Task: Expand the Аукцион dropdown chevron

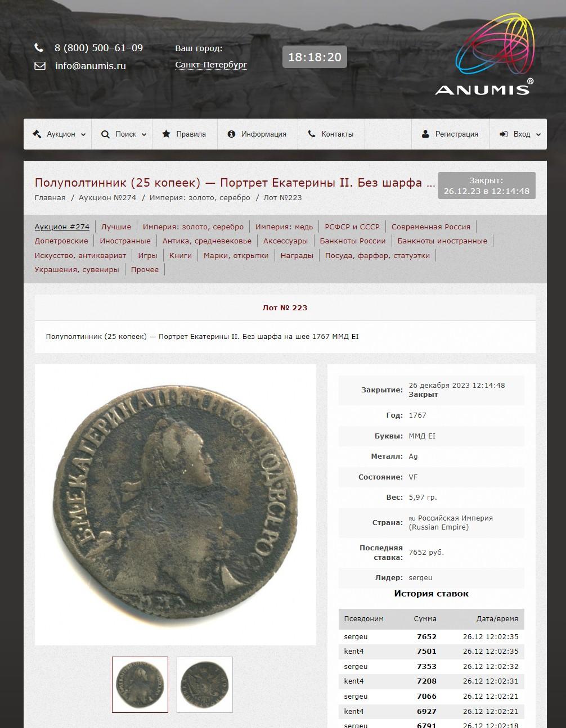Action: [83, 135]
